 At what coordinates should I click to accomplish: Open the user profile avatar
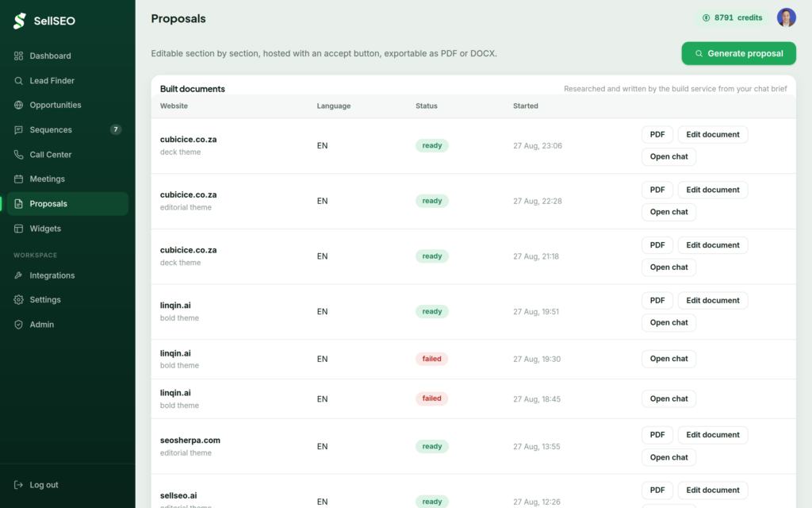click(x=786, y=17)
